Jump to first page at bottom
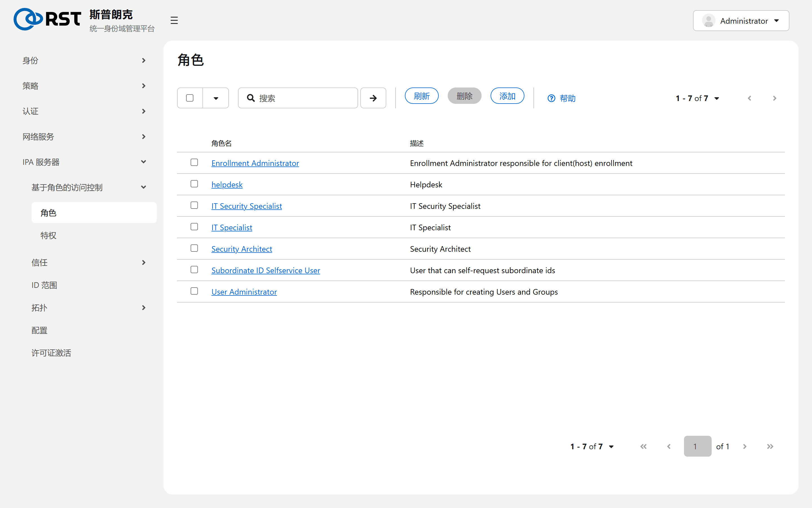Viewport: 812px width, 508px height. [x=643, y=446]
